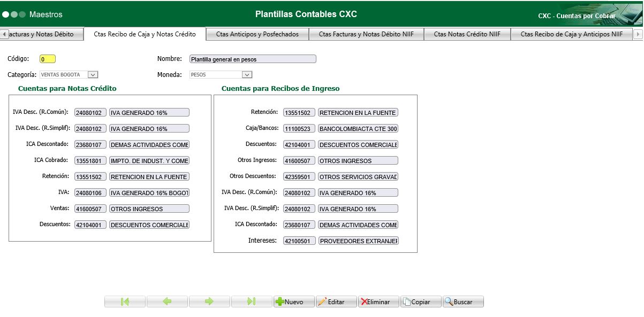This screenshot has height=317, width=644.
Task: Advance to the next record
Action: pyautogui.click(x=209, y=301)
